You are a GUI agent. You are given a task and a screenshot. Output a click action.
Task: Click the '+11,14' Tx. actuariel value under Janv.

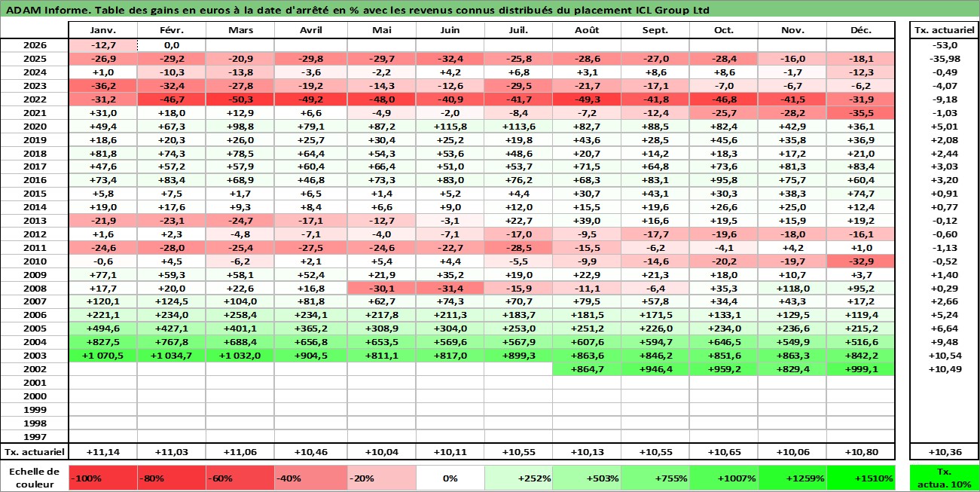point(102,452)
